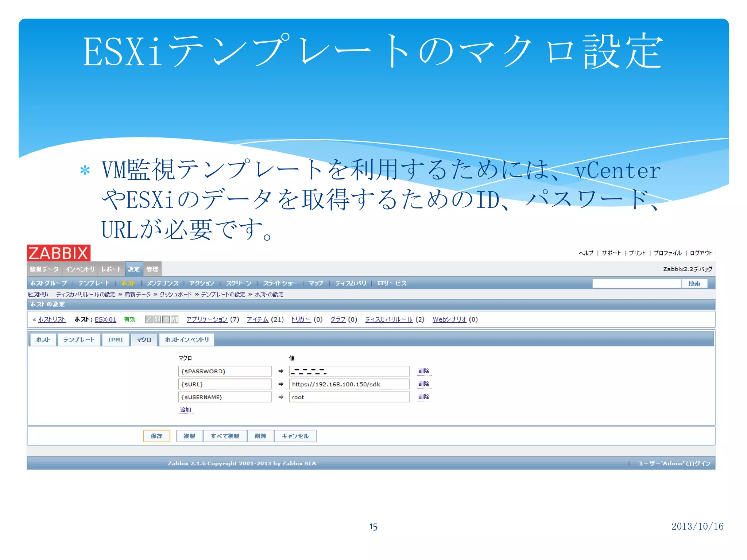The height and width of the screenshot is (560, 747).
Task: Open the 管理 main menu
Action: click(x=152, y=269)
